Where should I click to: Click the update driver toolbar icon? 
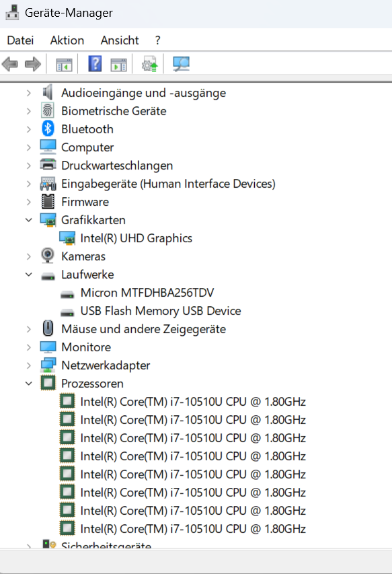149,64
